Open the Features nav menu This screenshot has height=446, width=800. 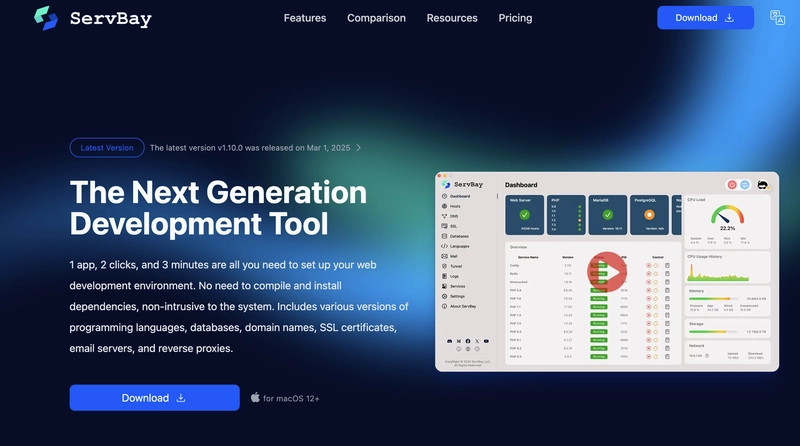305,18
